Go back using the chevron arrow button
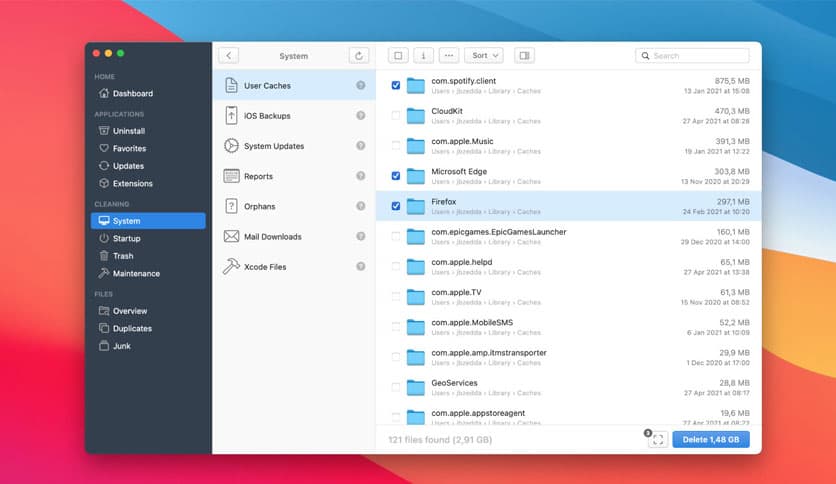The width and height of the screenshot is (836, 484). click(x=229, y=55)
